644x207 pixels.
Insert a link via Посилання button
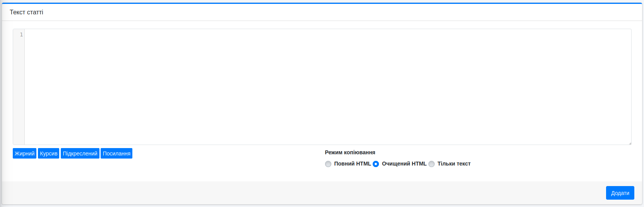point(116,154)
